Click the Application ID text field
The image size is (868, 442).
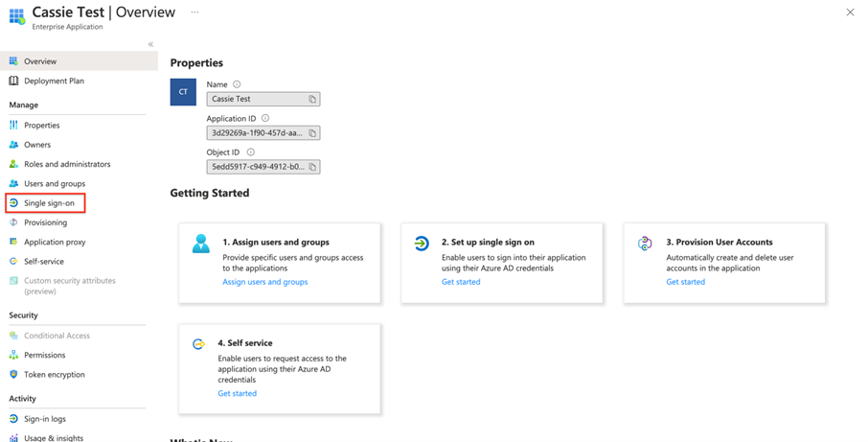tap(256, 133)
